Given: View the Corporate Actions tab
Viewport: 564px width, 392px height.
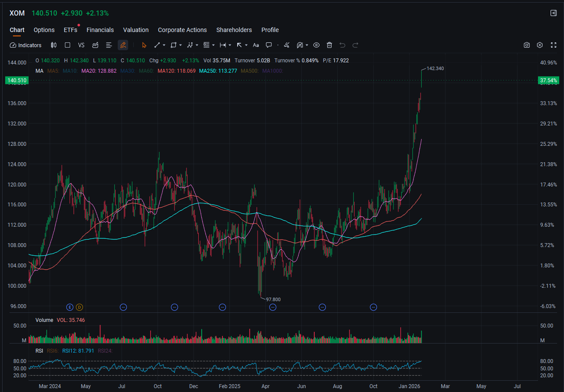Looking at the screenshot, I should click(182, 30).
